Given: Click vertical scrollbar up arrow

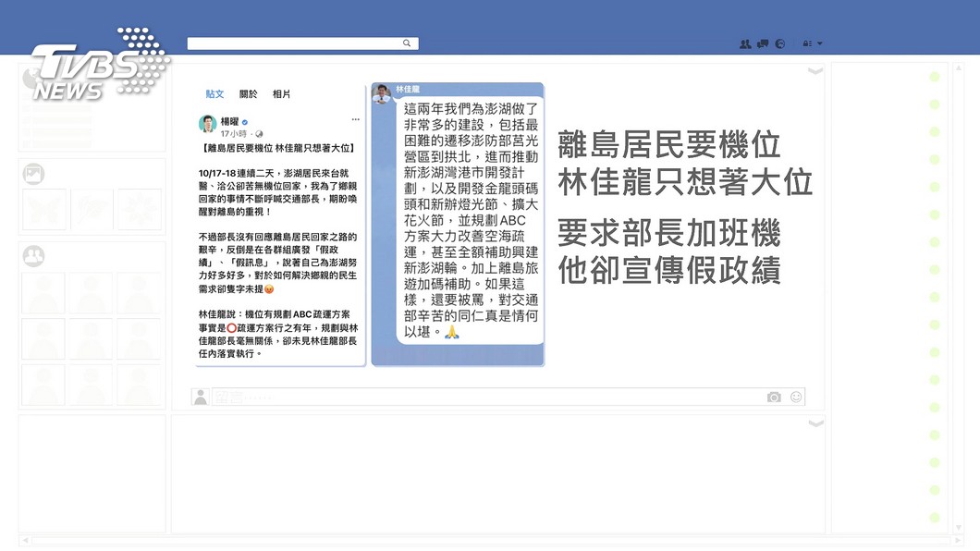Looking at the screenshot, I should point(958,67).
